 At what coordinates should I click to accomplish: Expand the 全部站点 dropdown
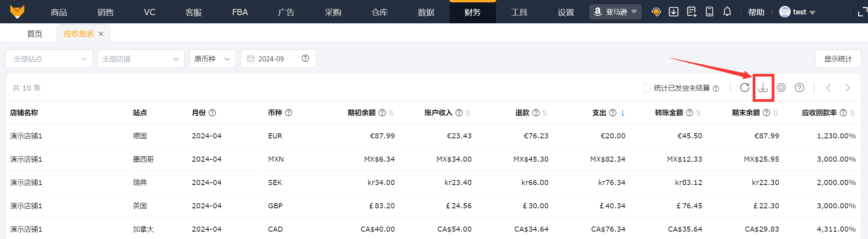pyautogui.click(x=49, y=59)
